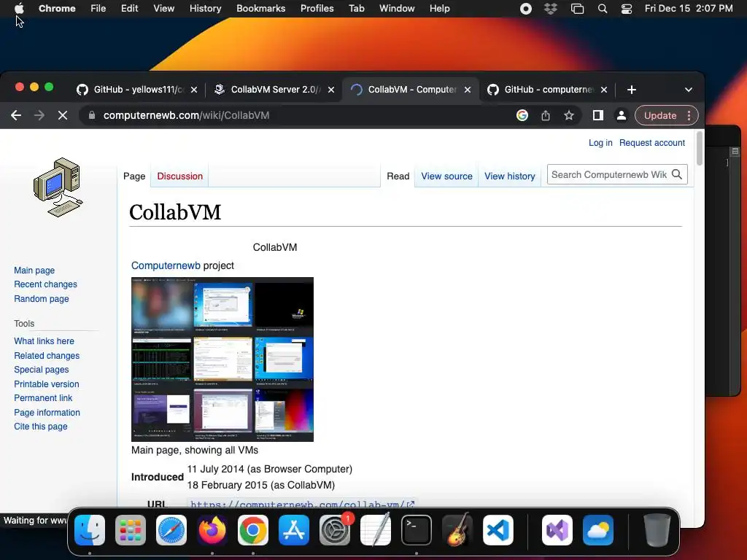This screenshot has height=560, width=747.
Task: Open the File menu
Action: pos(98,9)
